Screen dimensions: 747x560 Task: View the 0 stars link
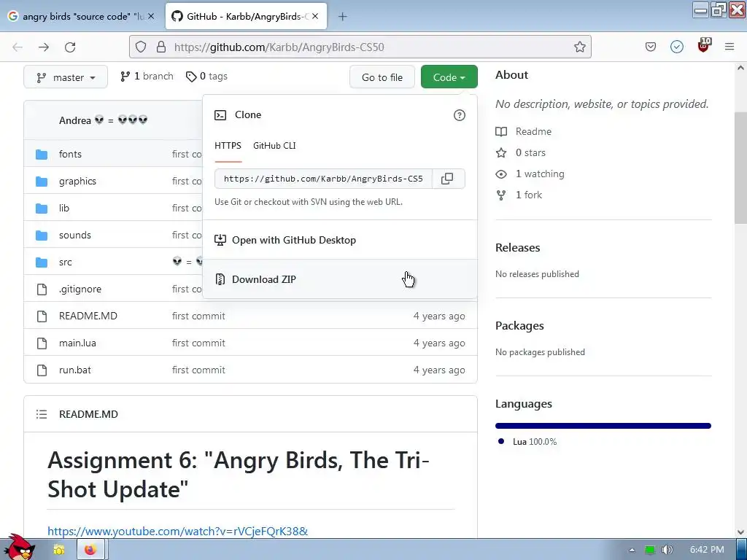tap(521, 153)
